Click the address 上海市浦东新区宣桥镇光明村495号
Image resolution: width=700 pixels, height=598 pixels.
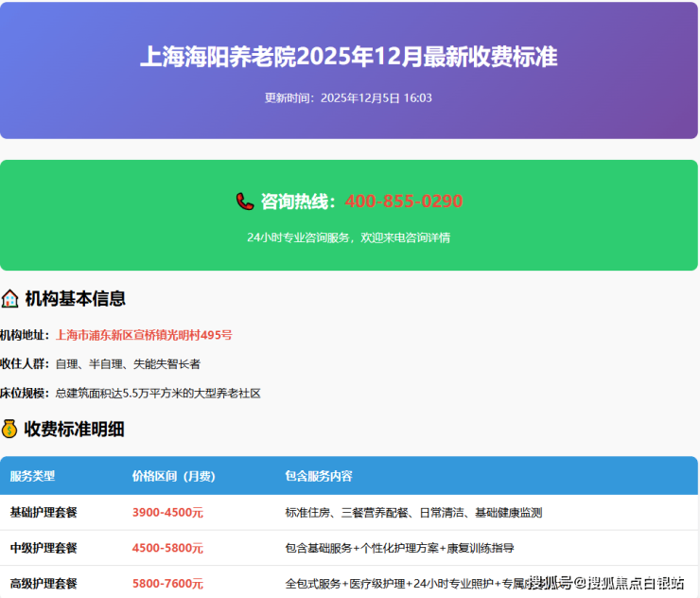[144, 335]
